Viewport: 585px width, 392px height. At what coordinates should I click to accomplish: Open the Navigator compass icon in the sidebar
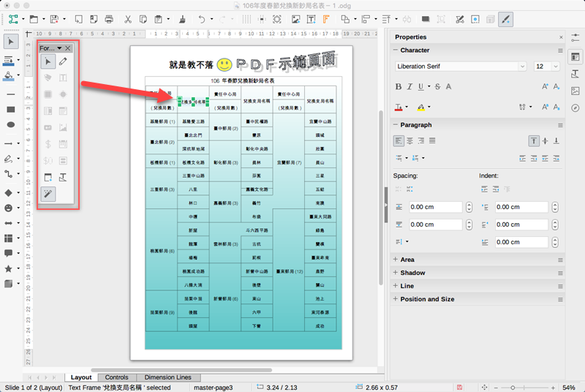click(575, 108)
